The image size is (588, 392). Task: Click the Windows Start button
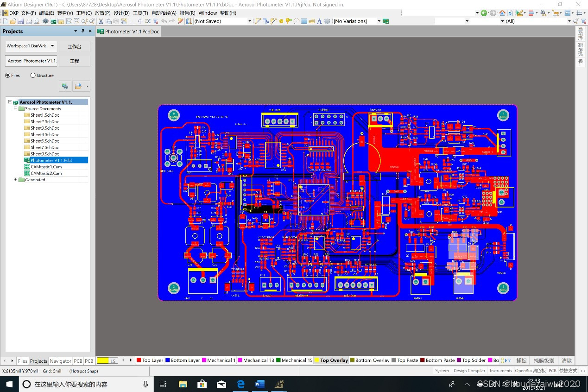pos(9,384)
